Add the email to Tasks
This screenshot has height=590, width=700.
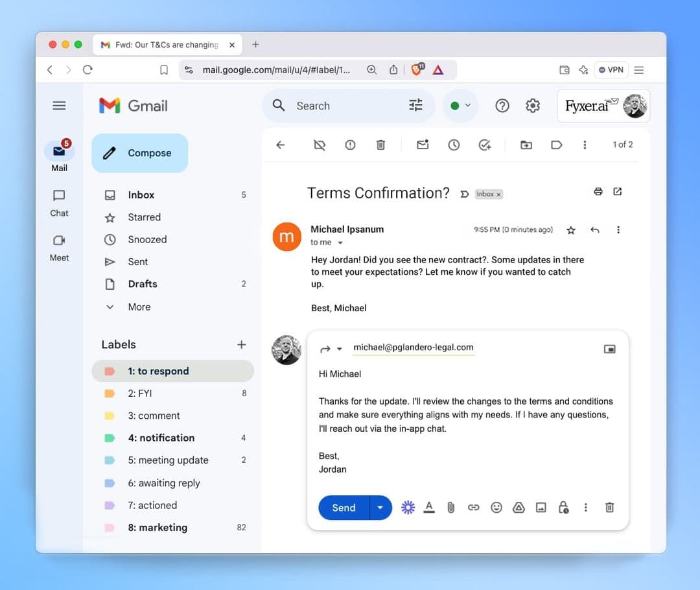tap(485, 145)
